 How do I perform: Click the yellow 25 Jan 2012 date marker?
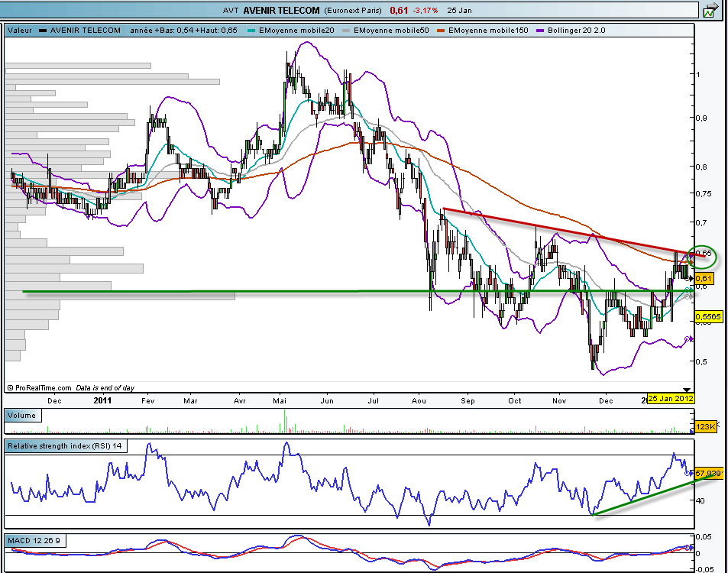pos(671,399)
